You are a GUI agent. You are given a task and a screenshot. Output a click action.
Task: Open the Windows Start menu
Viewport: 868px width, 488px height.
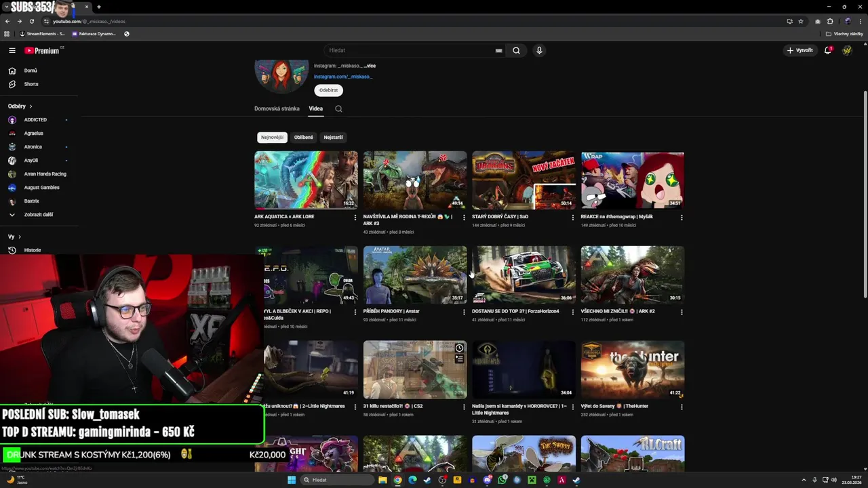tap(292, 480)
